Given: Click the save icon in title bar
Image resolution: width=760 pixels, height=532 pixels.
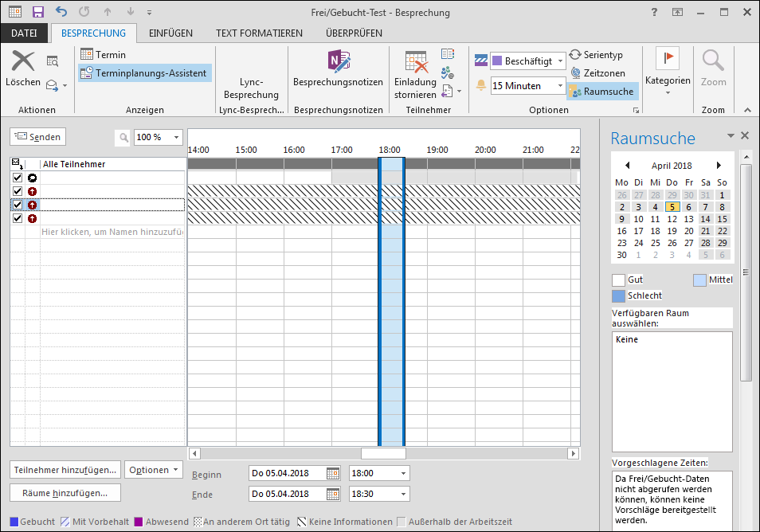Looking at the screenshot, I should tap(37, 12).
